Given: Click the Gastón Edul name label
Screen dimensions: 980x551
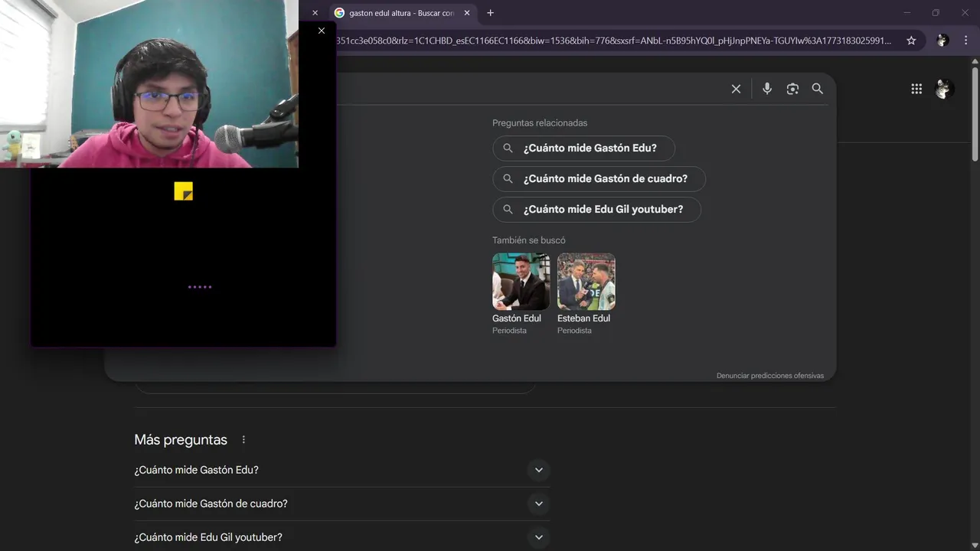Looking at the screenshot, I should pos(517,318).
